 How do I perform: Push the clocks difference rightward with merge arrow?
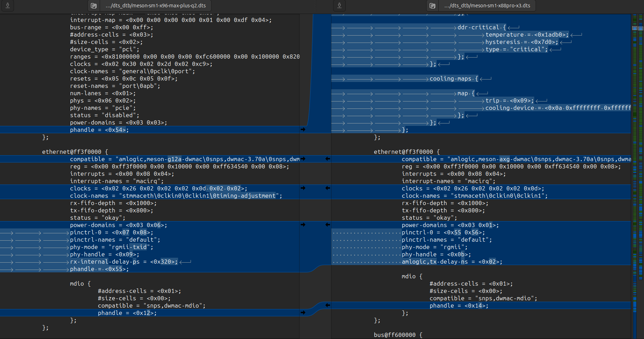pyautogui.click(x=303, y=188)
